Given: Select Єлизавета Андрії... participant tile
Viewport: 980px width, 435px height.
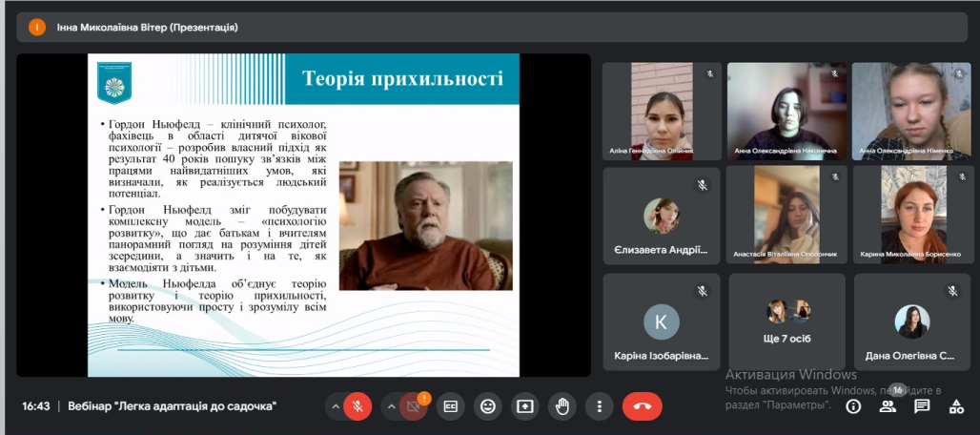Looking at the screenshot, I should click(662, 216).
